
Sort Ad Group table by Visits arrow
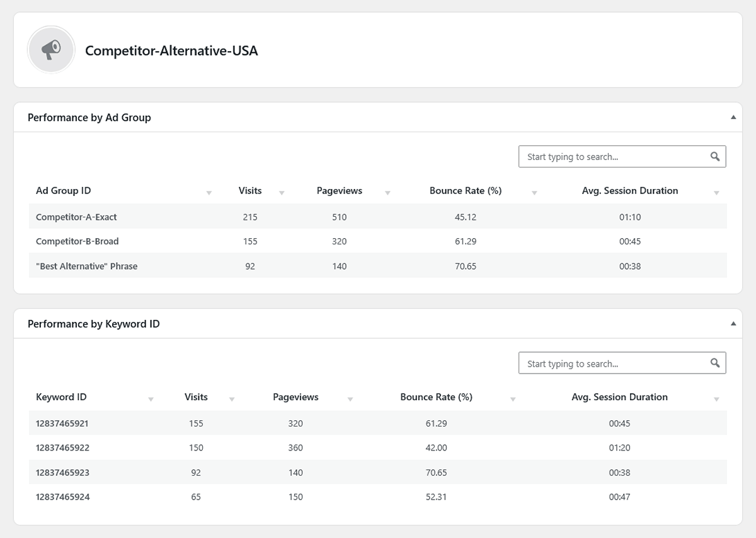click(x=282, y=193)
